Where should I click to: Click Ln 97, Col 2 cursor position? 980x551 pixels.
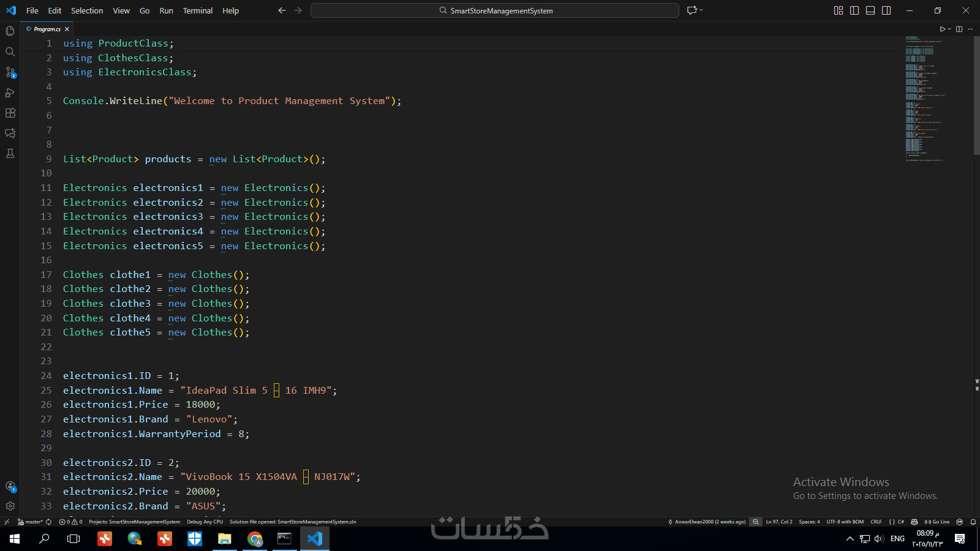click(779, 522)
